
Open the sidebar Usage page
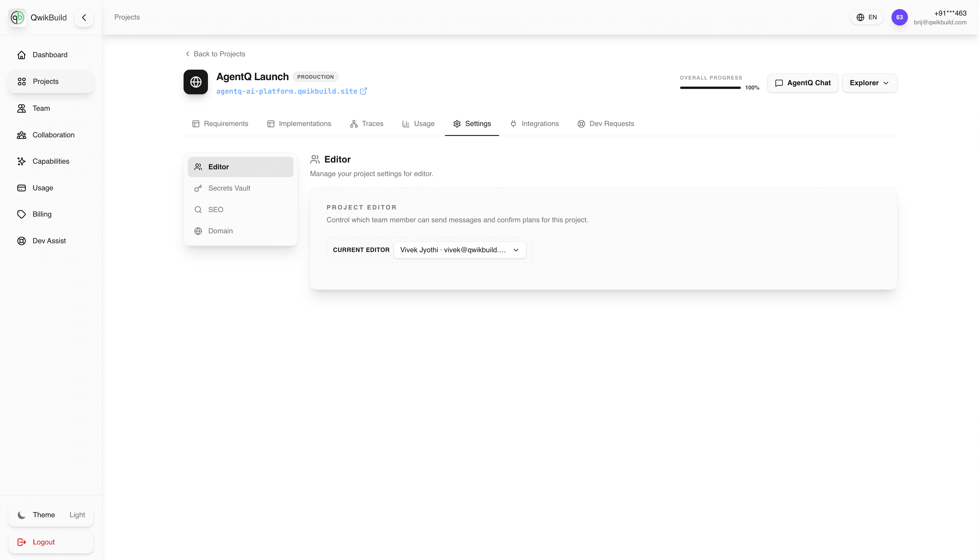pos(51,188)
